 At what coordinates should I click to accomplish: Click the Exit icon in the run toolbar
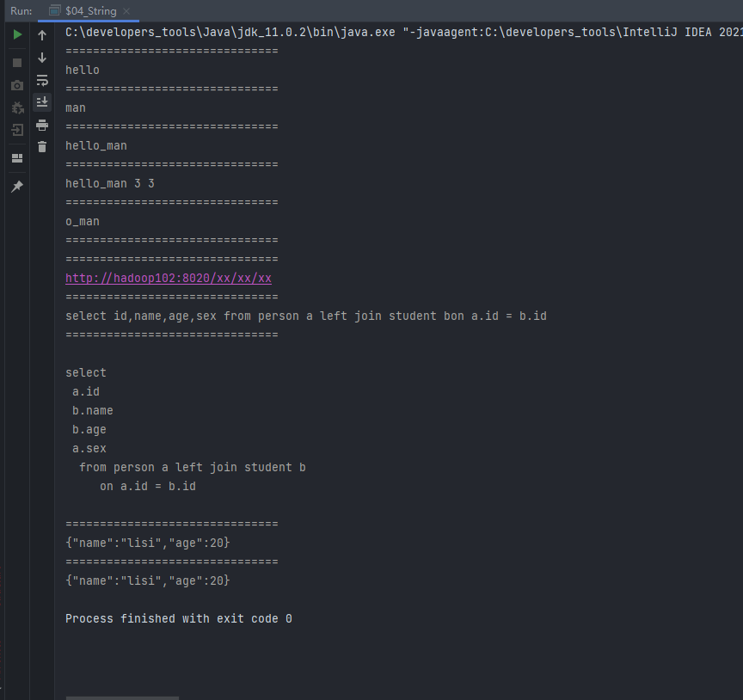[x=17, y=130]
